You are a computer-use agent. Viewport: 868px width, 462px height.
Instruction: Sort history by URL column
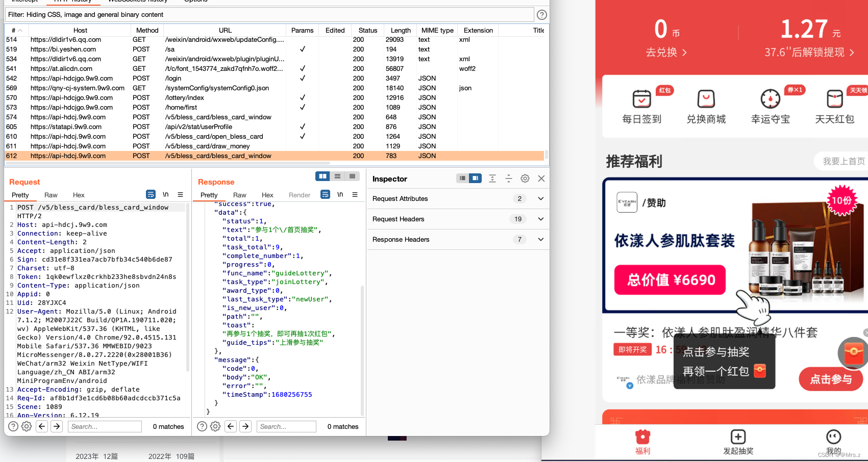225,30
